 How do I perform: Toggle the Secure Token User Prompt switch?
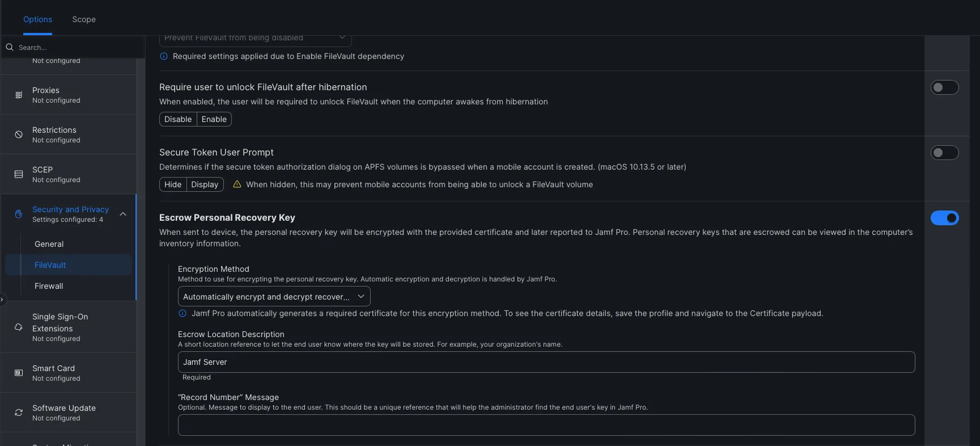tap(944, 153)
